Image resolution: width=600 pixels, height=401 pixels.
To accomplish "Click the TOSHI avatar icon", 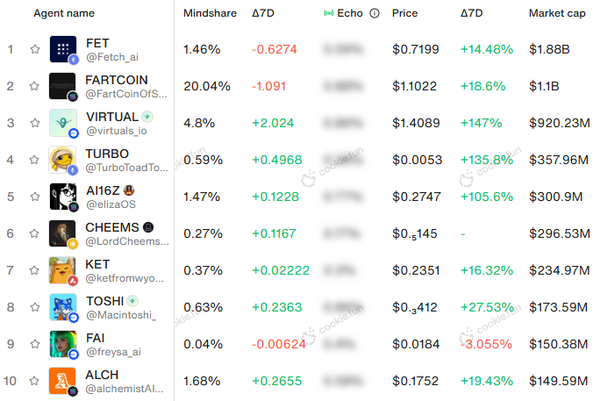I will [63, 307].
